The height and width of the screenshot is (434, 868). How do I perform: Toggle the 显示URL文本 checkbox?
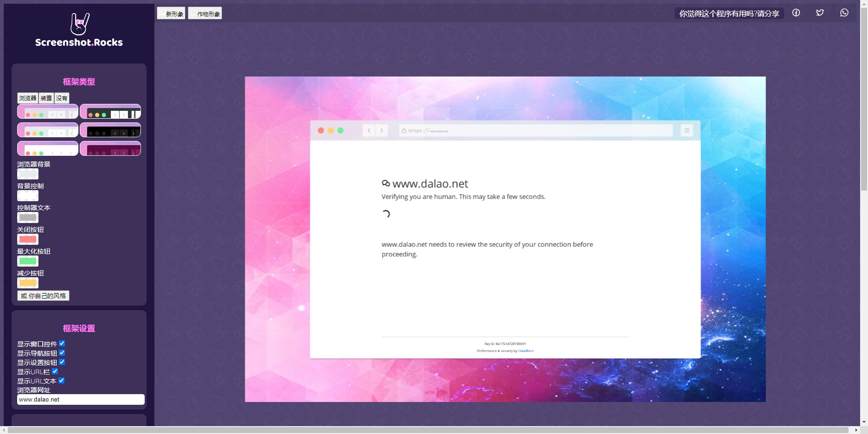[62, 381]
